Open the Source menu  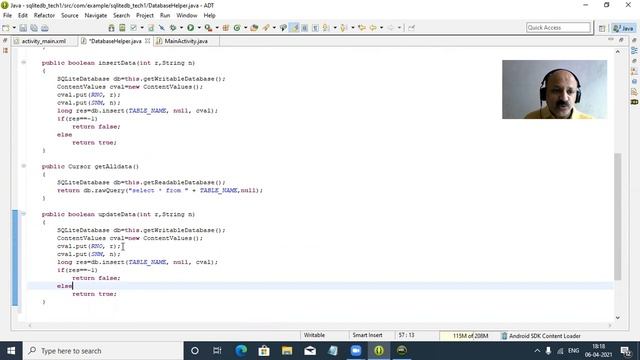pyautogui.click(x=70, y=16)
